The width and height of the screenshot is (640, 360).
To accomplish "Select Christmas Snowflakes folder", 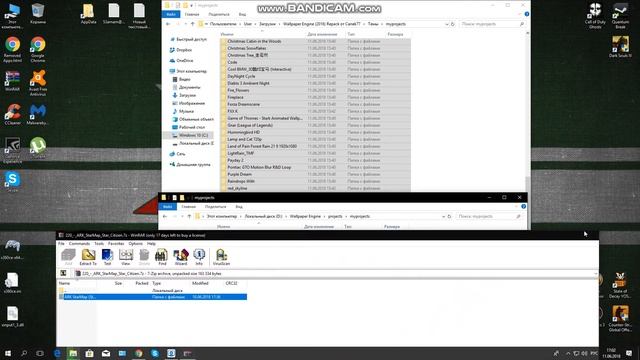I will 247,48.
